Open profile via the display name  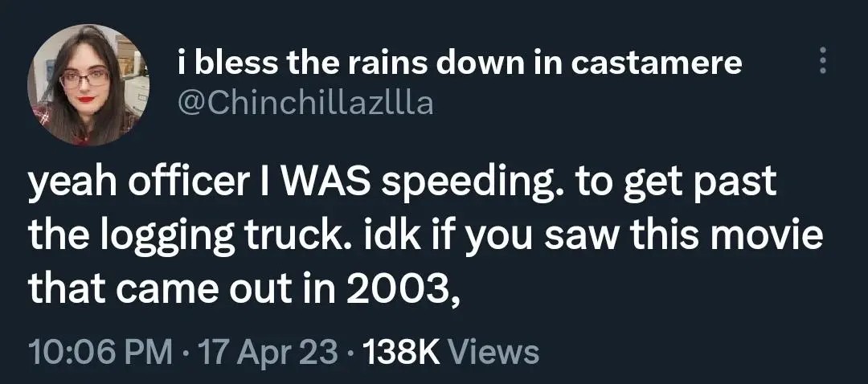click(x=459, y=63)
